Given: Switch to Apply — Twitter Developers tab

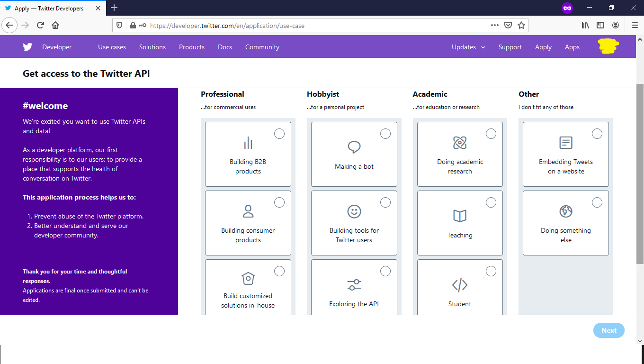Looking at the screenshot, I should [x=52, y=8].
